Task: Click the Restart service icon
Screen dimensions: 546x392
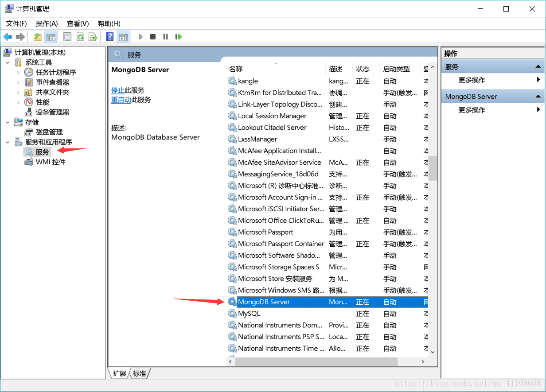Action: point(179,37)
